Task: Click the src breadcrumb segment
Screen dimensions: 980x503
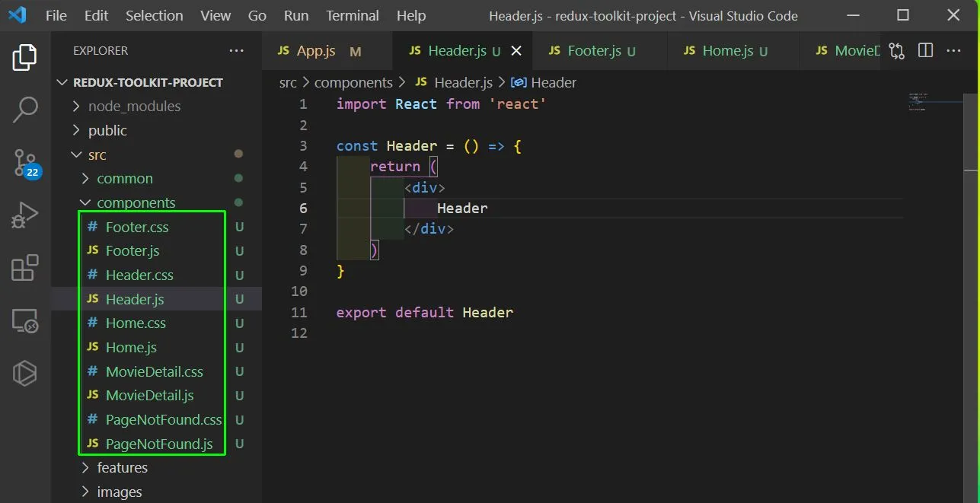Action: (288, 82)
